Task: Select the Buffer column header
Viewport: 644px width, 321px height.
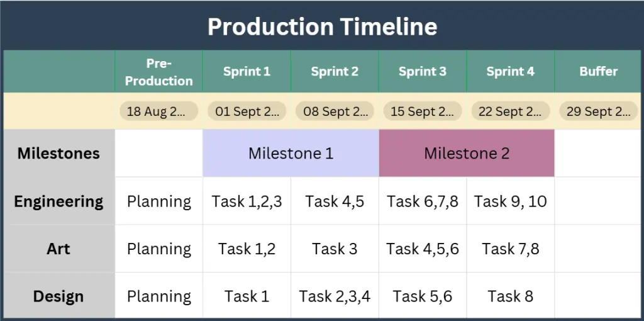Action: click(x=598, y=71)
